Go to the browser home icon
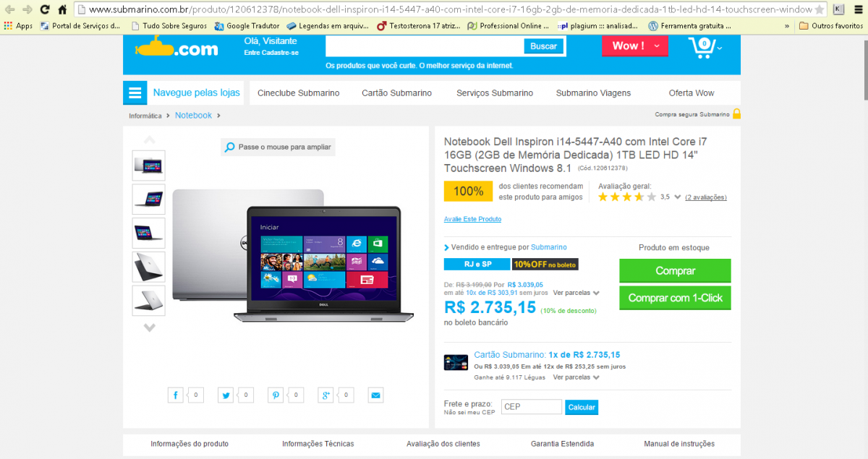Screen dimensions: 868x459 pos(63,9)
